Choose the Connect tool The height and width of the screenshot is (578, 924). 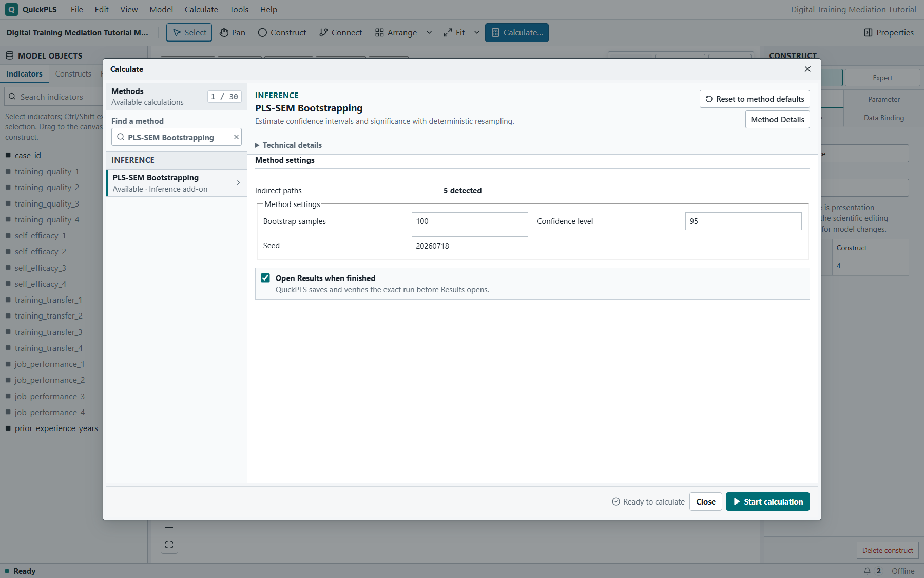(x=340, y=32)
